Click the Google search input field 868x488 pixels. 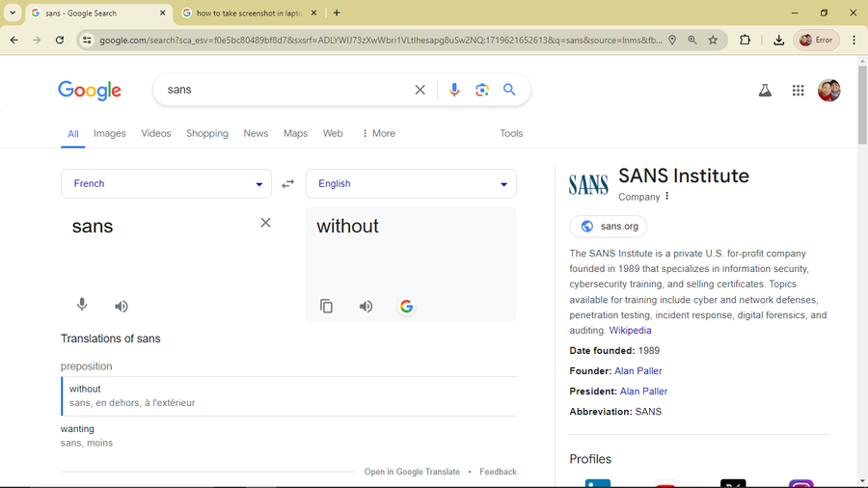coord(285,90)
